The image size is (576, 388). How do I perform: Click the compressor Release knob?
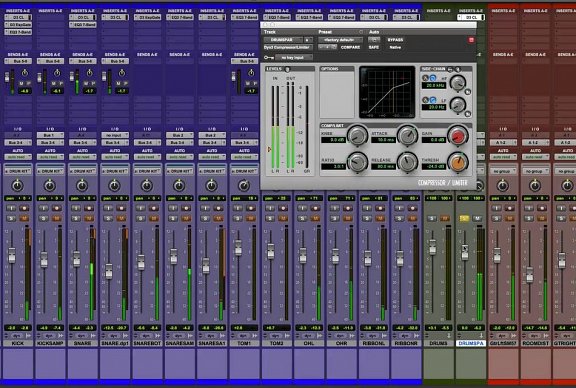pos(407,162)
